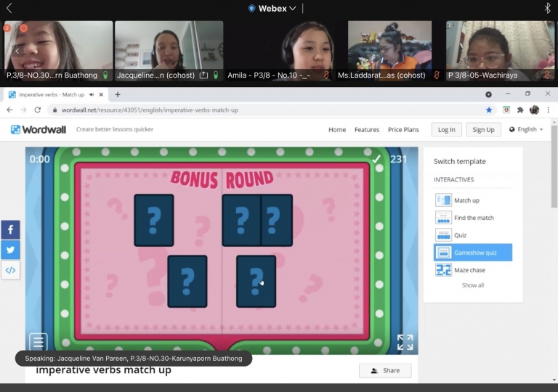Share on Facebook

click(10, 230)
